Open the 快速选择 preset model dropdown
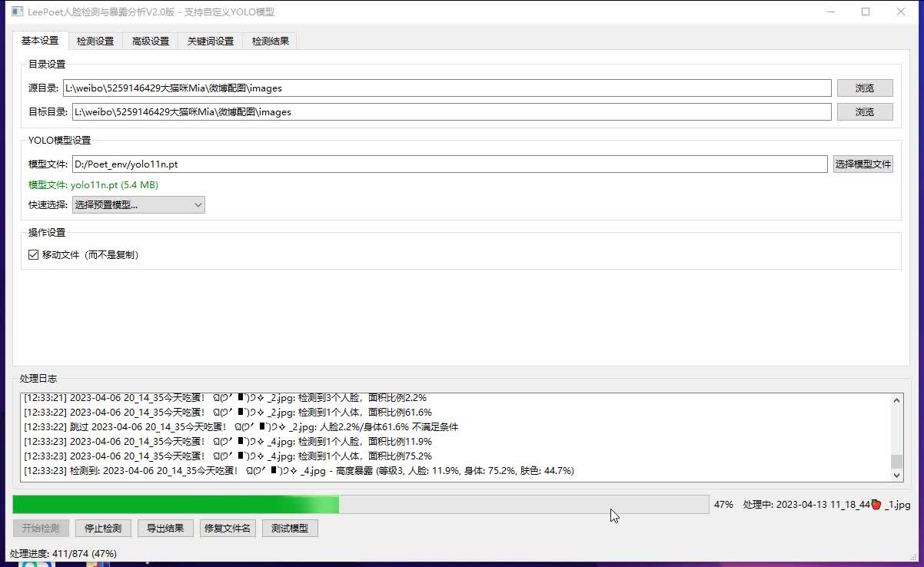The image size is (924, 567). click(x=138, y=205)
